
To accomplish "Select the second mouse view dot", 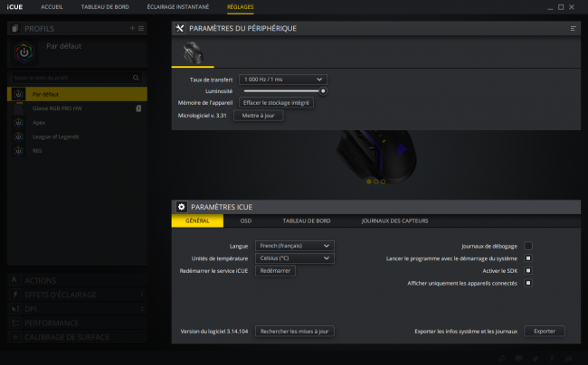I will click(376, 182).
